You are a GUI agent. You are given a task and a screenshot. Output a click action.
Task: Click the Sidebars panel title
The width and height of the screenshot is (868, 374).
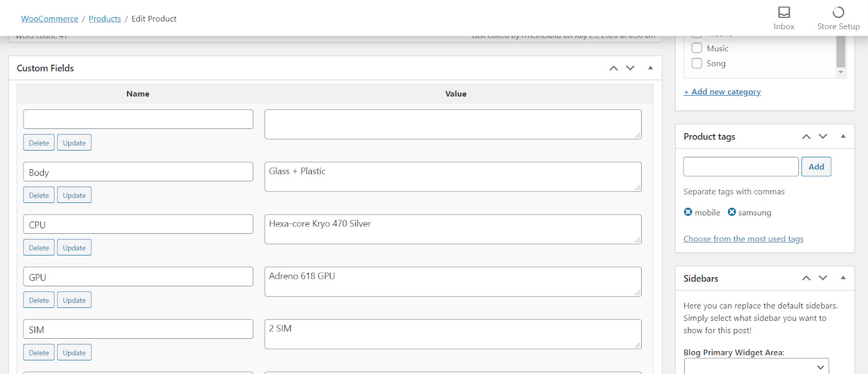[x=701, y=278]
